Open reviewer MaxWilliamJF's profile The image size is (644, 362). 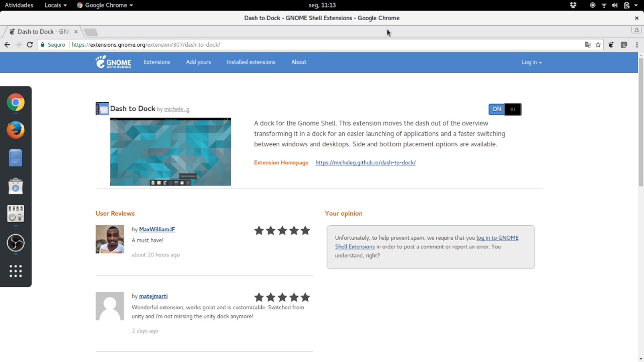click(157, 229)
